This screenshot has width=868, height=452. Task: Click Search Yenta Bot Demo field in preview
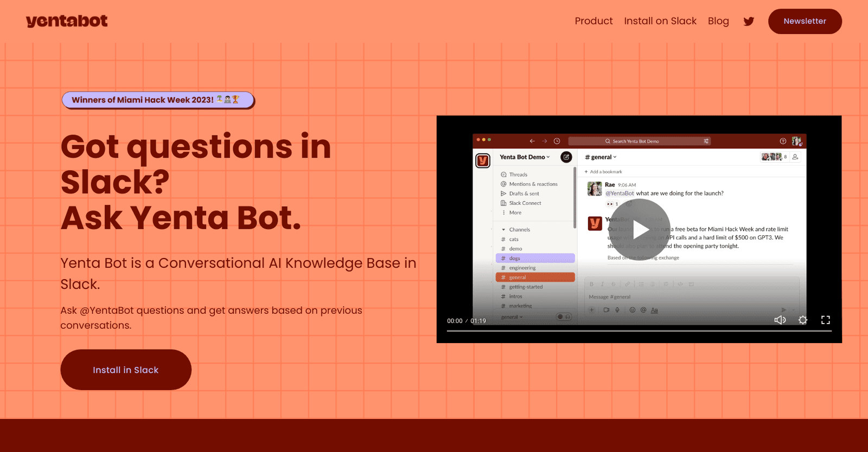coord(639,141)
